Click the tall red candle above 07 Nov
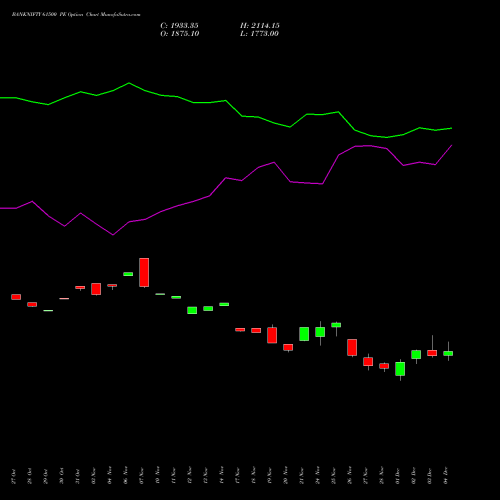Image resolution: width=500 pixels, height=500 pixels. pos(144,272)
